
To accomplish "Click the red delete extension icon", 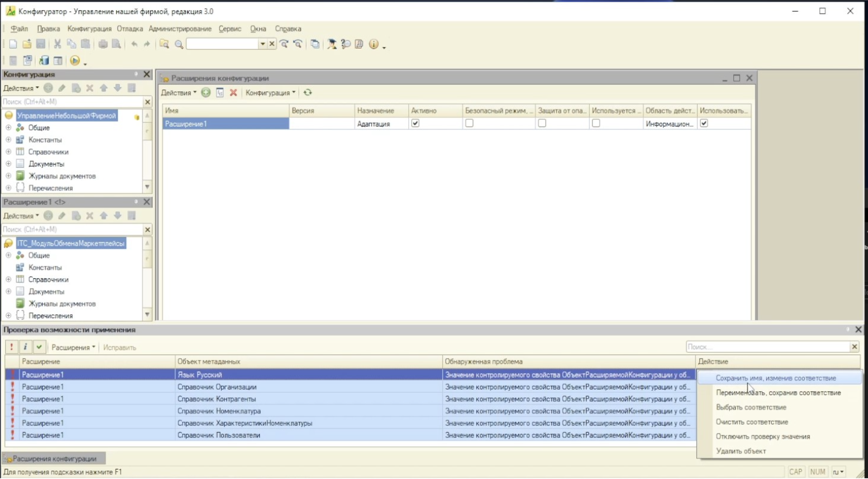I will pos(233,92).
